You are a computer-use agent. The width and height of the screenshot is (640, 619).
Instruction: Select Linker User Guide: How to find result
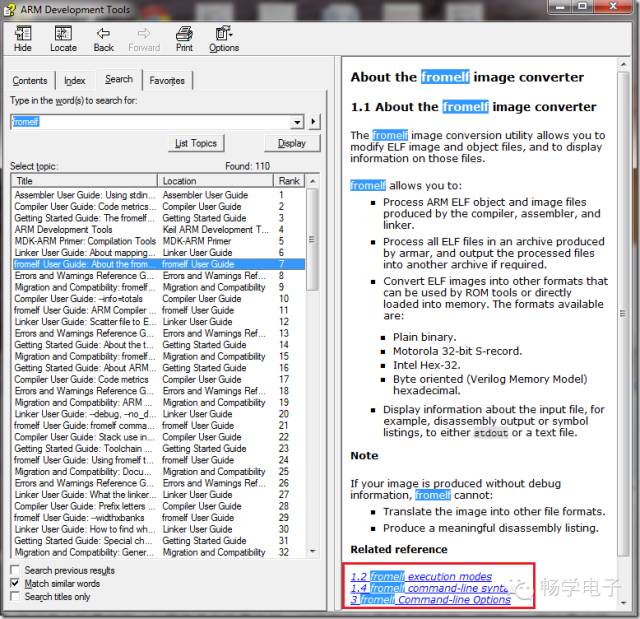[158, 529]
